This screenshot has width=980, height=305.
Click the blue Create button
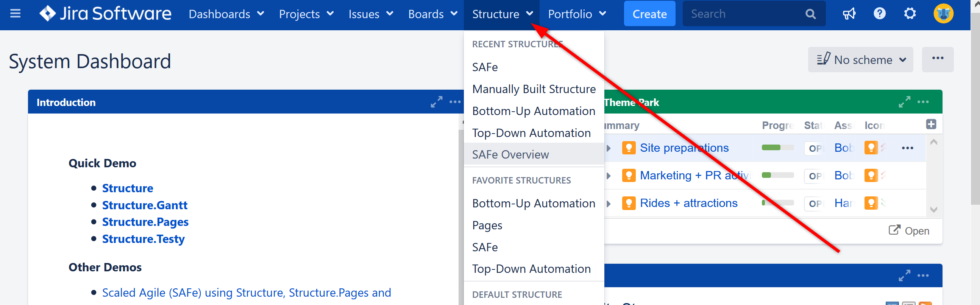649,14
